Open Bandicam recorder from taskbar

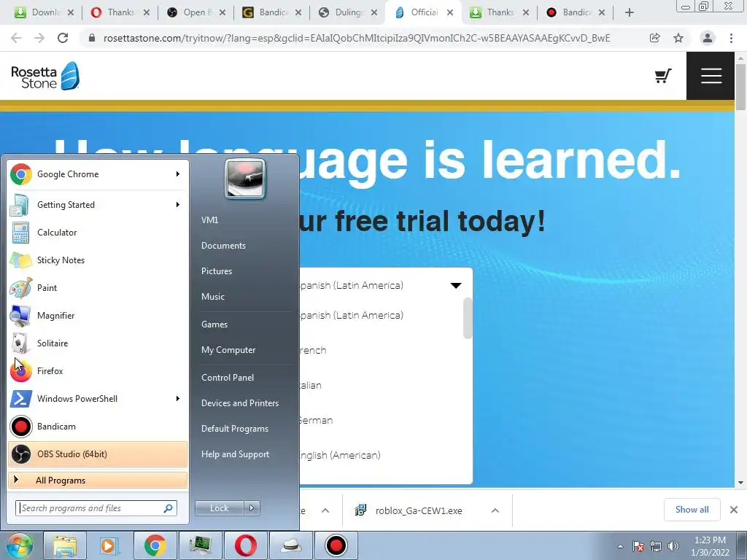click(x=336, y=545)
